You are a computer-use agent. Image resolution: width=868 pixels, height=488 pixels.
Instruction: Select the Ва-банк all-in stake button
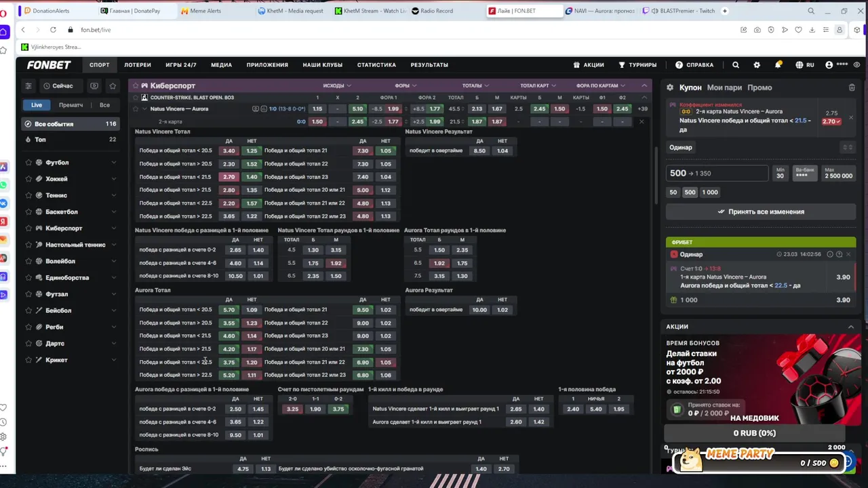coord(804,173)
